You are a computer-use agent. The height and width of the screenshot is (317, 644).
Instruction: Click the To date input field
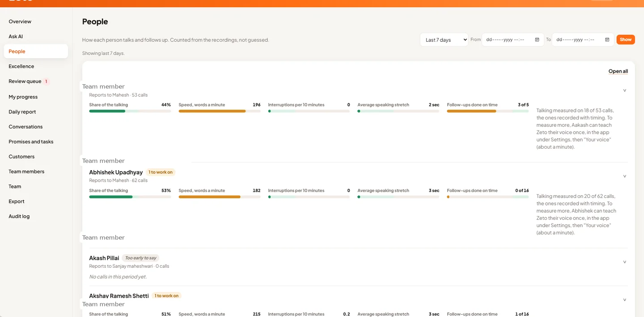pos(583,40)
